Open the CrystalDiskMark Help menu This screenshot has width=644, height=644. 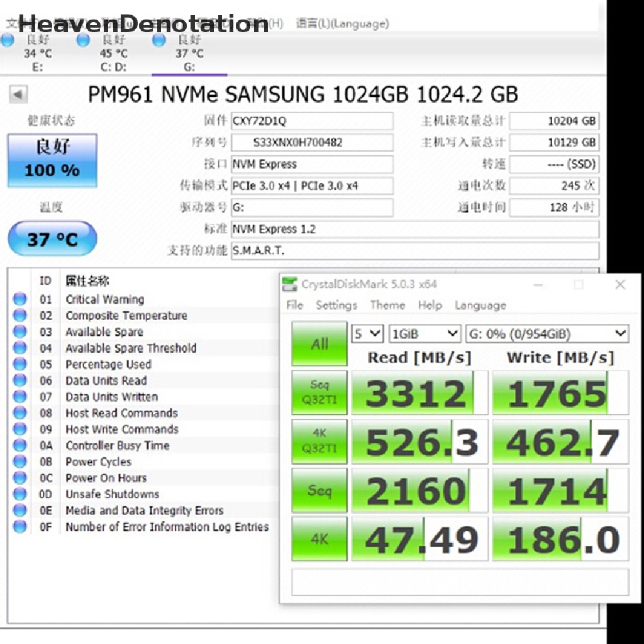pyautogui.click(x=430, y=305)
